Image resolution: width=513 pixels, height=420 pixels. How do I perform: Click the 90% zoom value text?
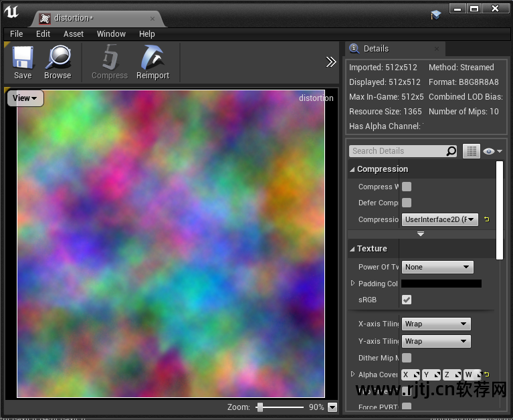click(x=316, y=407)
